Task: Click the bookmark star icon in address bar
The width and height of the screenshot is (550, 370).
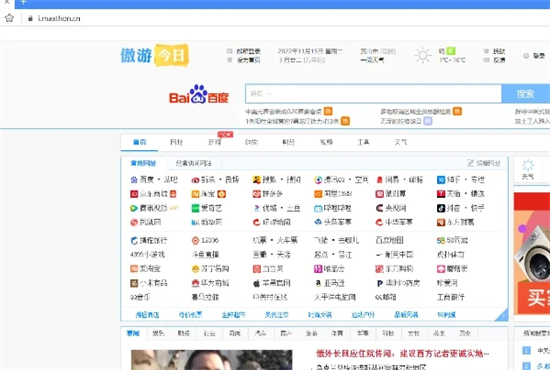Action: pos(9,18)
